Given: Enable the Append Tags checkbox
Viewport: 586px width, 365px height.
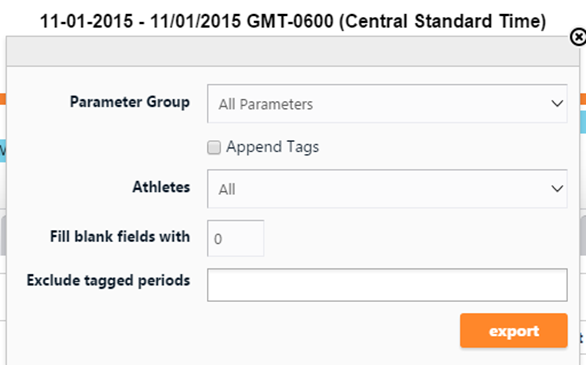Looking at the screenshot, I should point(214,147).
